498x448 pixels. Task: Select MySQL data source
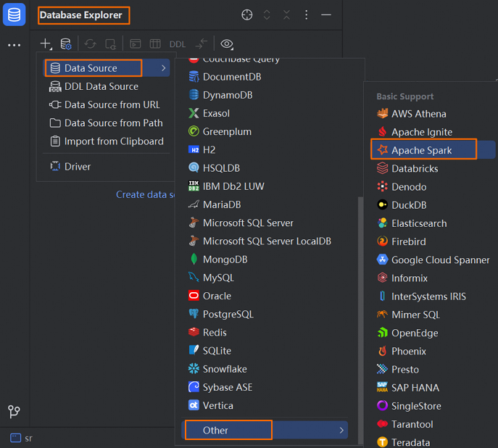[x=265, y=278]
